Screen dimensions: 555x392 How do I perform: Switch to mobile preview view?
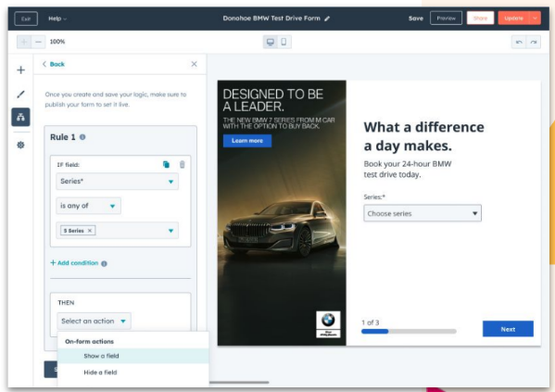pos(284,42)
